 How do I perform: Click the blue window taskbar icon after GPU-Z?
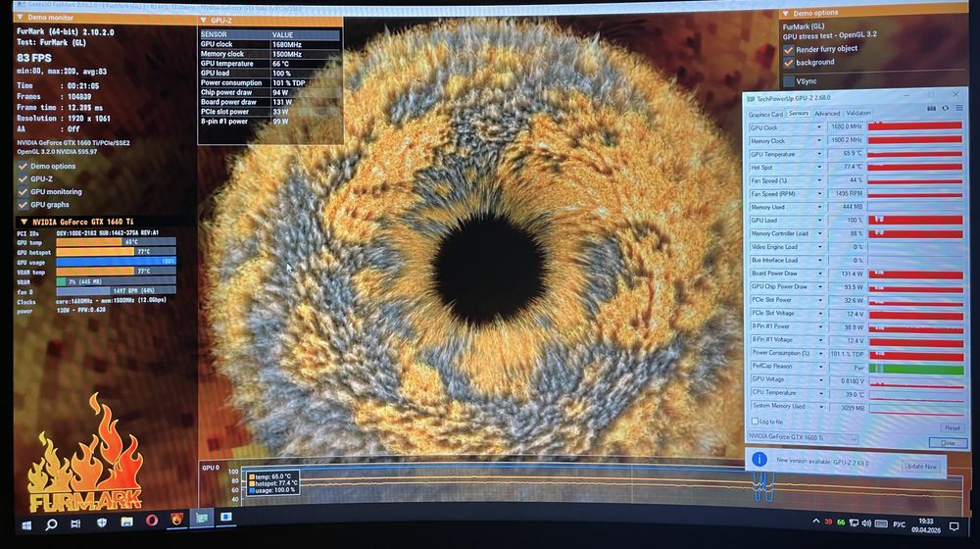click(226, 517)
